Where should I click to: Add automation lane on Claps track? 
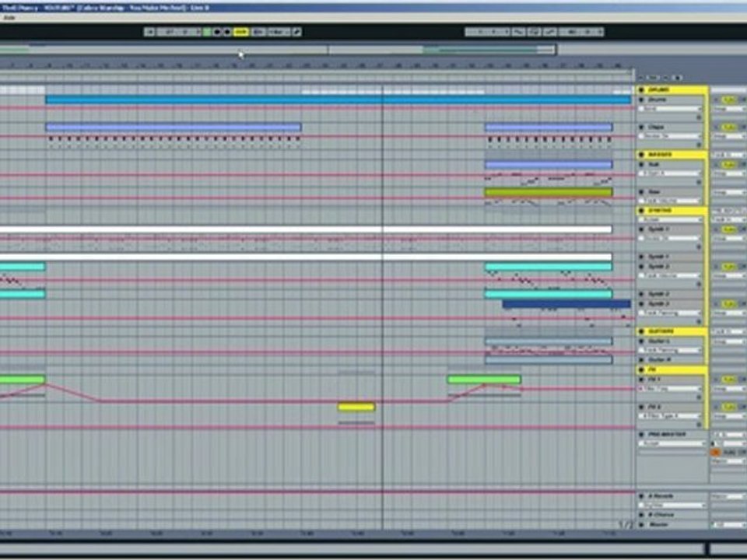(699, 145)
